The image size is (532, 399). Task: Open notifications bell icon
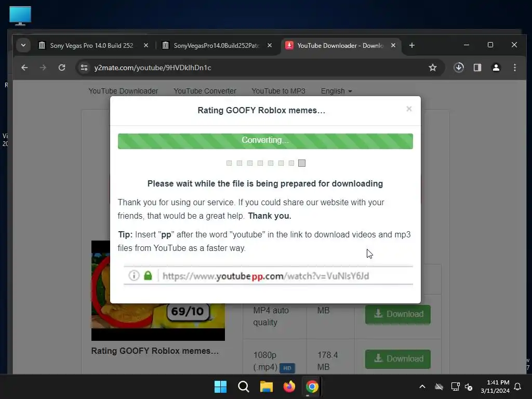pos(518,387)
